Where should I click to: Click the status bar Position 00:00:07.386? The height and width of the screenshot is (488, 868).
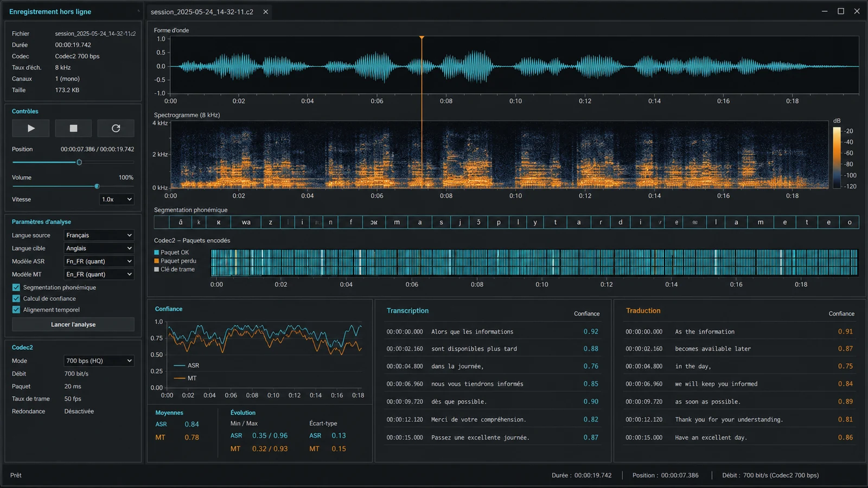(665, 476)
